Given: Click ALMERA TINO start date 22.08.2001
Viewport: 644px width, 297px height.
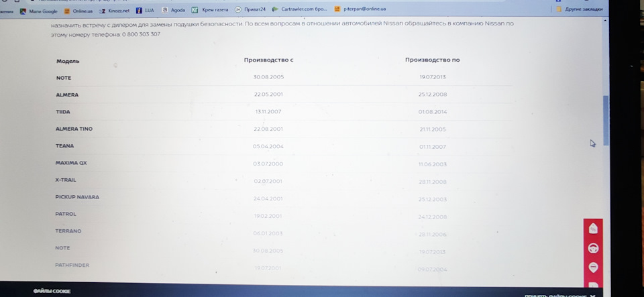Looking at the screenshot, I should pos(268,129).
